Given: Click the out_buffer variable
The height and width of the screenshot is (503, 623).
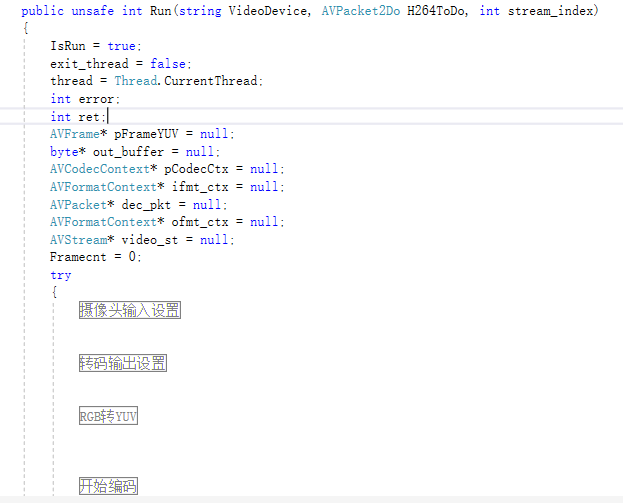Looking at the screenshot, I should pyautogui.click(x=128, y=152).
